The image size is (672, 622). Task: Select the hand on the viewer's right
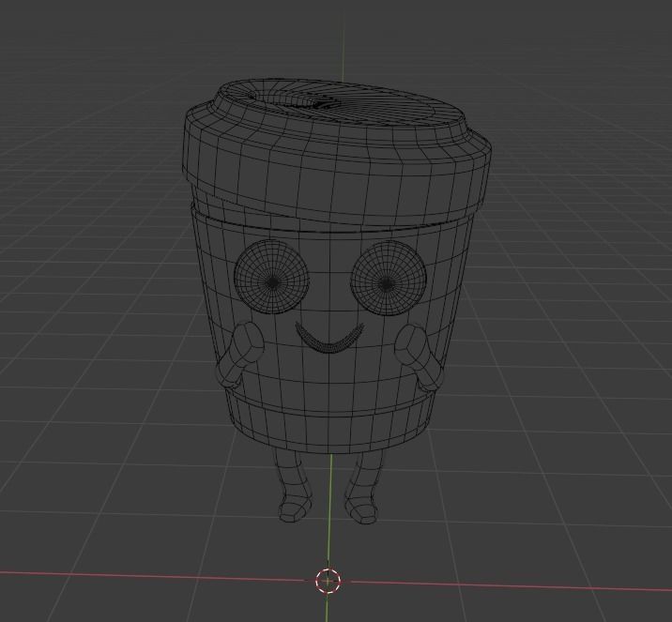coord(412,346)
